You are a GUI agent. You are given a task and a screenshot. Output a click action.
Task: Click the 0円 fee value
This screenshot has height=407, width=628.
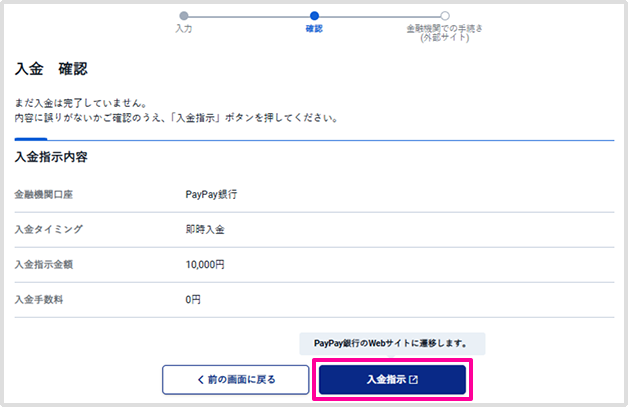[x=193, y=299]
